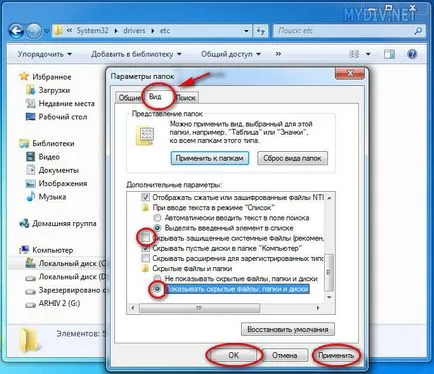The image size is (434, 374).
Task: Click the drivers breadcrumb in address bar
Action: (x=134, y=31)
